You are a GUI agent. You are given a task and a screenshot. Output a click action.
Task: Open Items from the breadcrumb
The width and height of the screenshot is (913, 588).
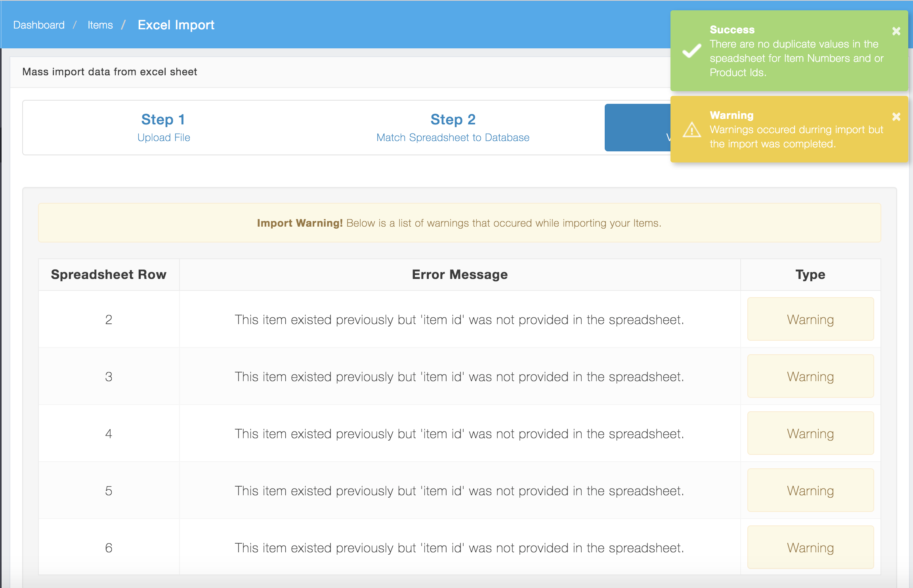coord(100,25)
